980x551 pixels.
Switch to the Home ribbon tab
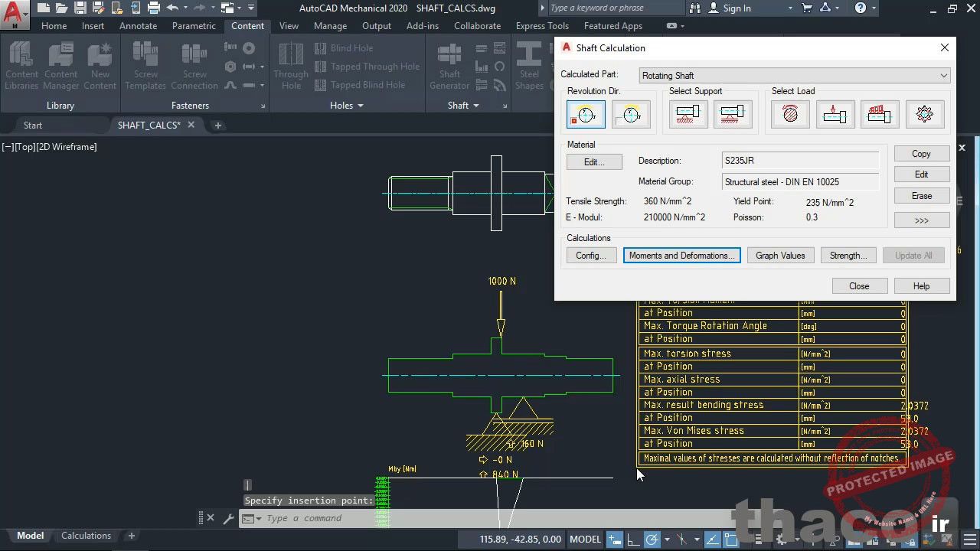pos(54,26)
